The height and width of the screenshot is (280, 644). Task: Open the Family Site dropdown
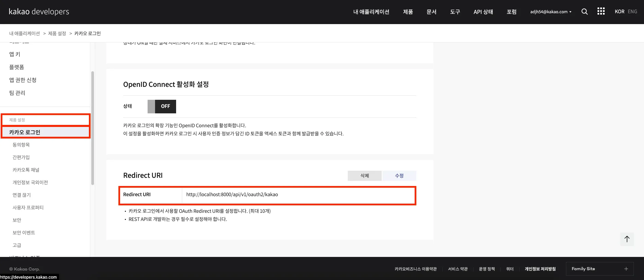point(600,269)
